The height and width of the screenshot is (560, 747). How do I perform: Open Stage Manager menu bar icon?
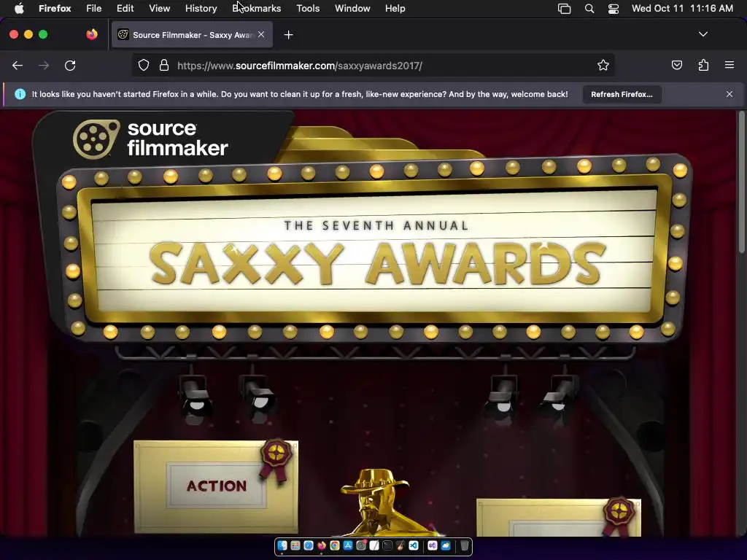pos(564,9)
